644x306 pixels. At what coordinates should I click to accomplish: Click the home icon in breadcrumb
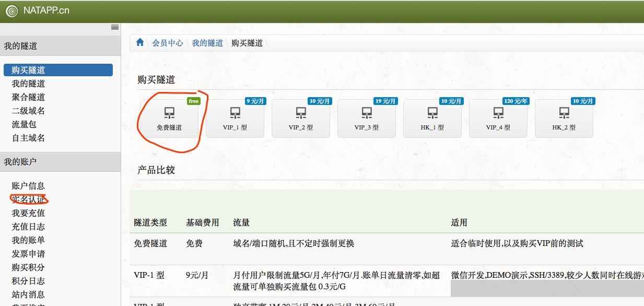click(139, 43)
